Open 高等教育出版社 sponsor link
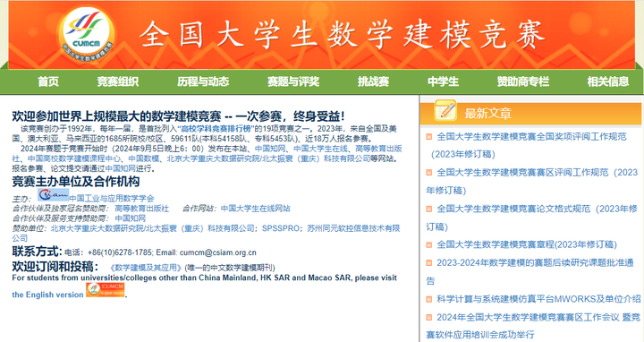 141,209
